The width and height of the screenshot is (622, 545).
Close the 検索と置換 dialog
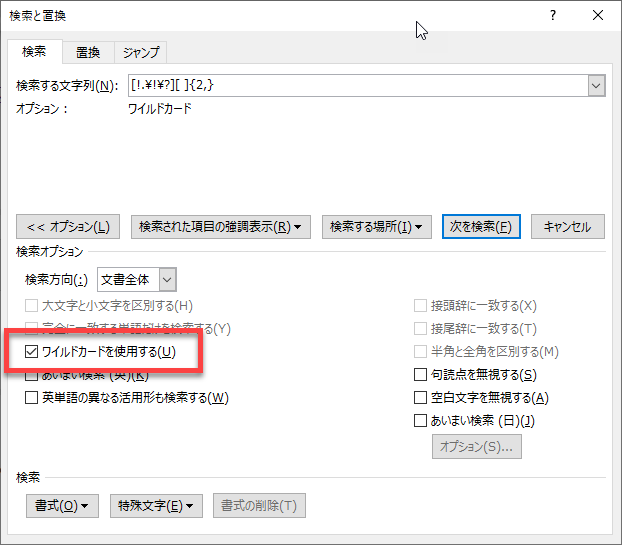(597, 15)
